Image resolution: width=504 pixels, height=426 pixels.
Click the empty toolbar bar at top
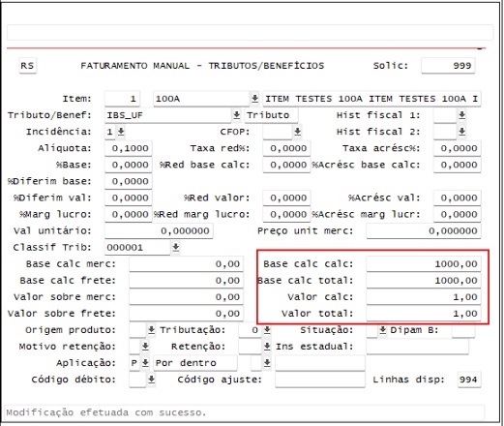(x=251, y=32)
